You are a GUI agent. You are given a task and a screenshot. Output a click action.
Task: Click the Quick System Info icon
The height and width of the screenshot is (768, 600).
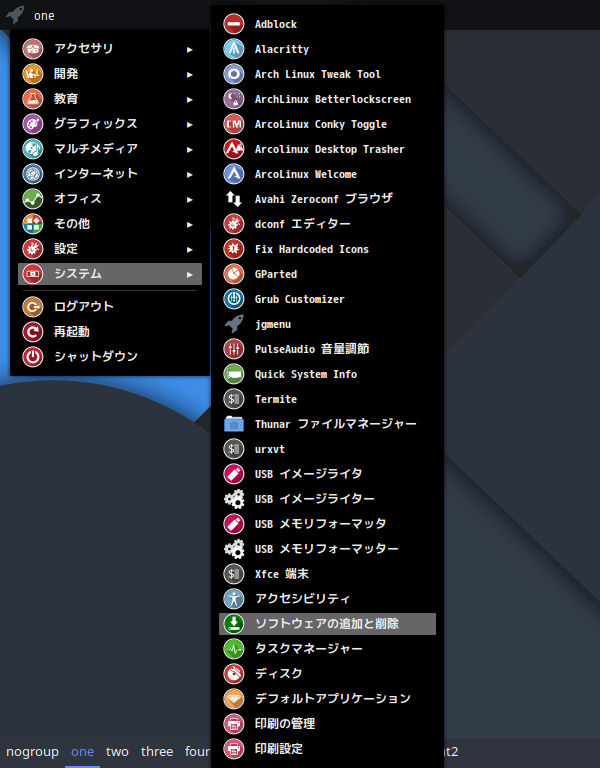234,374
